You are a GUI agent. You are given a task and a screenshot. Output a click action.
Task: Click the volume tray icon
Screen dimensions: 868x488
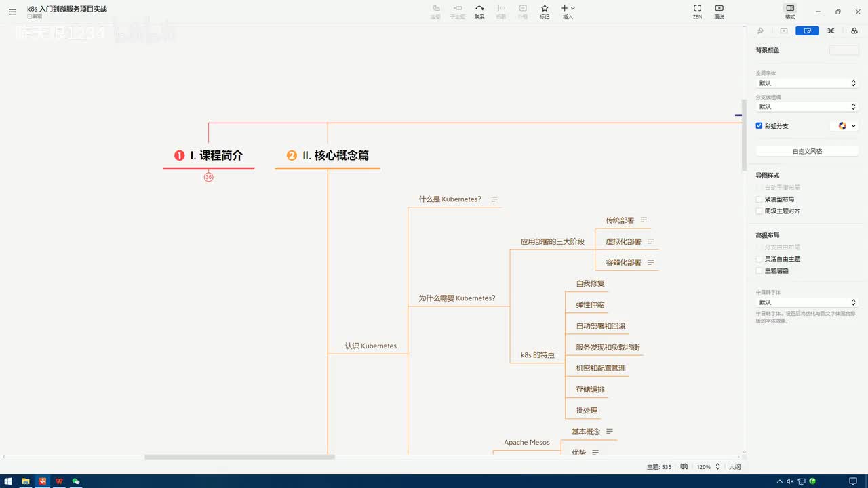(789, 481)
